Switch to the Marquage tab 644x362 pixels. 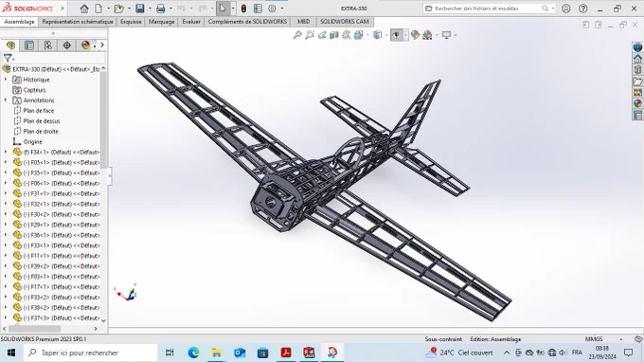pos(161,22)
